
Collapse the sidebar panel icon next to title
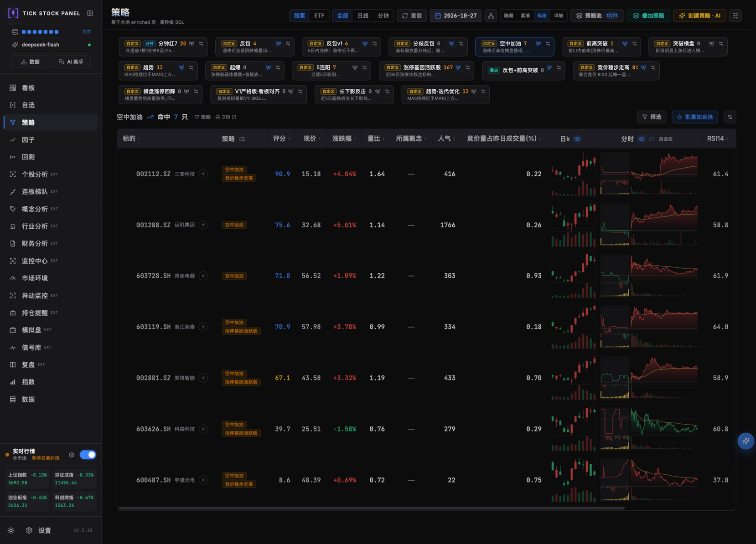(90, 13)
